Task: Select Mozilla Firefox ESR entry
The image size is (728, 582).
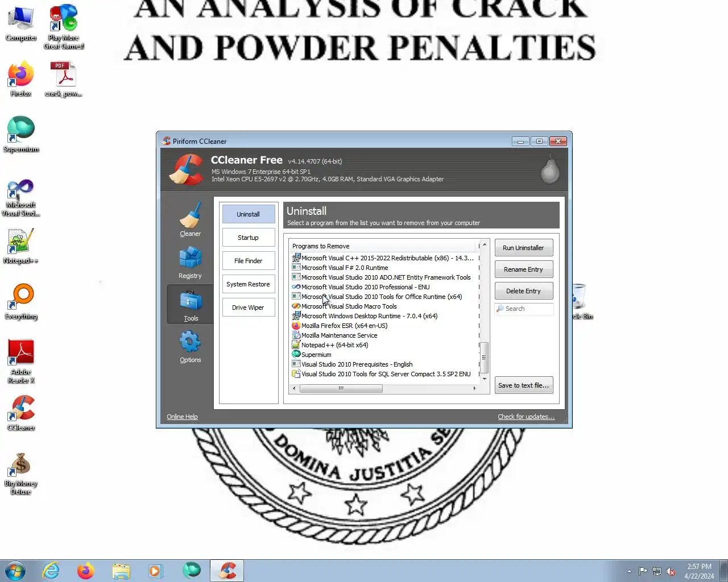Action: coord(384,326)
